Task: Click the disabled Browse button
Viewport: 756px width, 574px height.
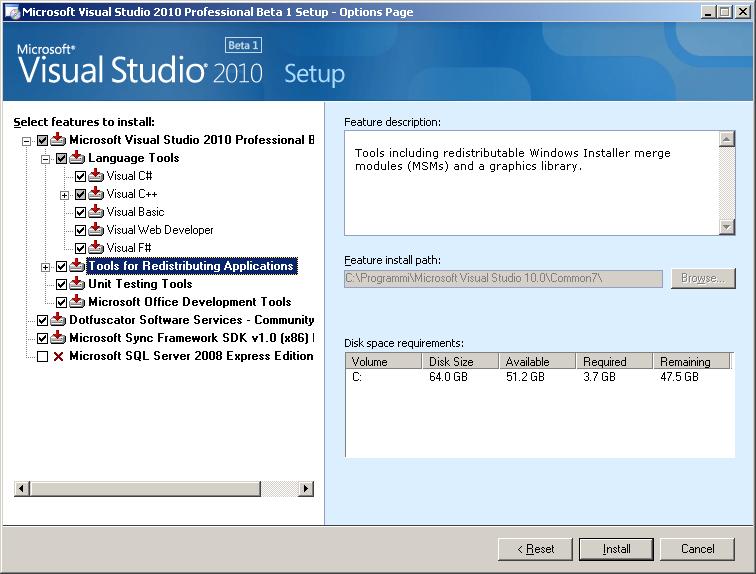Action: click(x=703, y=278)
